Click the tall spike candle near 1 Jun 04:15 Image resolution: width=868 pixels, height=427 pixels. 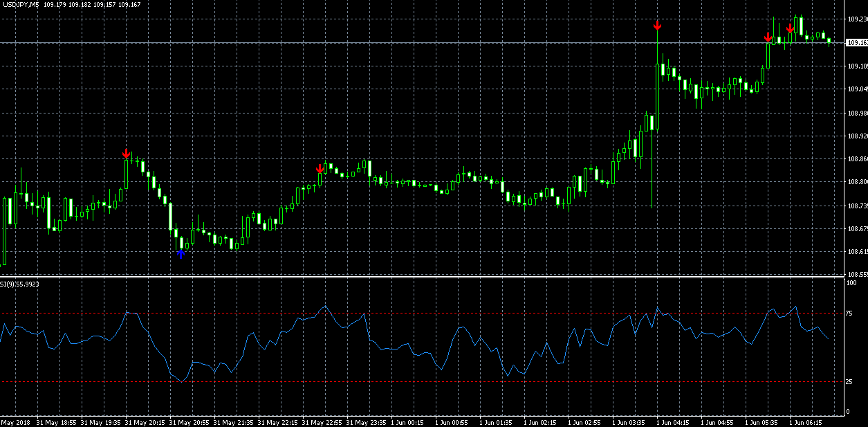coord(657,97)
